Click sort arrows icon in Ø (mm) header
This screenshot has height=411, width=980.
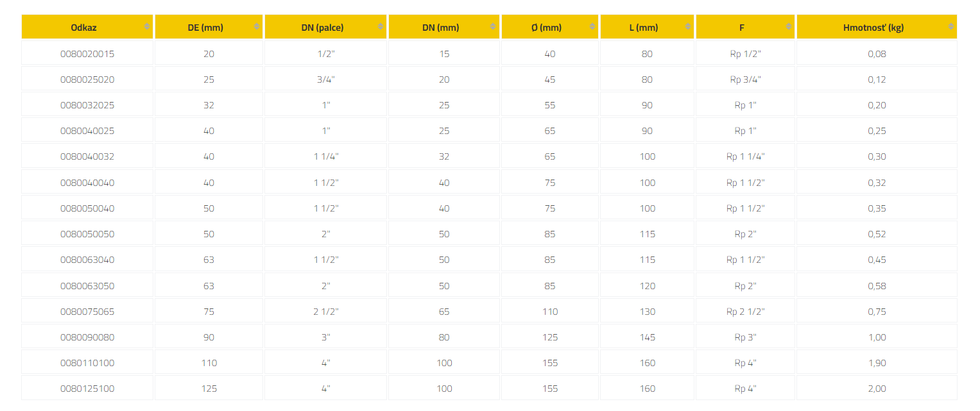click(x=592, y=26)
